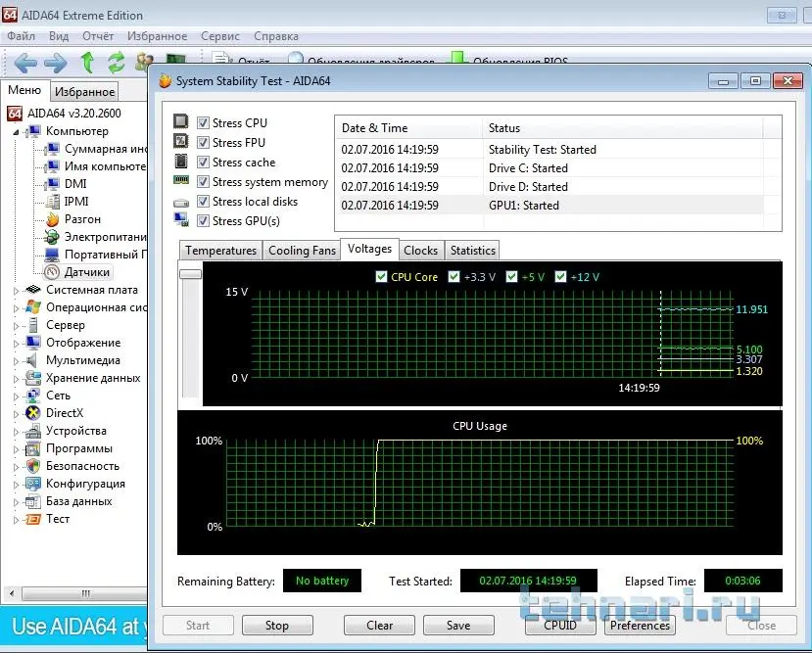The width and height of the screenshot is (812, 653).
Task: Select the Датчики sensor icon in tree
Action: click(x=53, y=272)
